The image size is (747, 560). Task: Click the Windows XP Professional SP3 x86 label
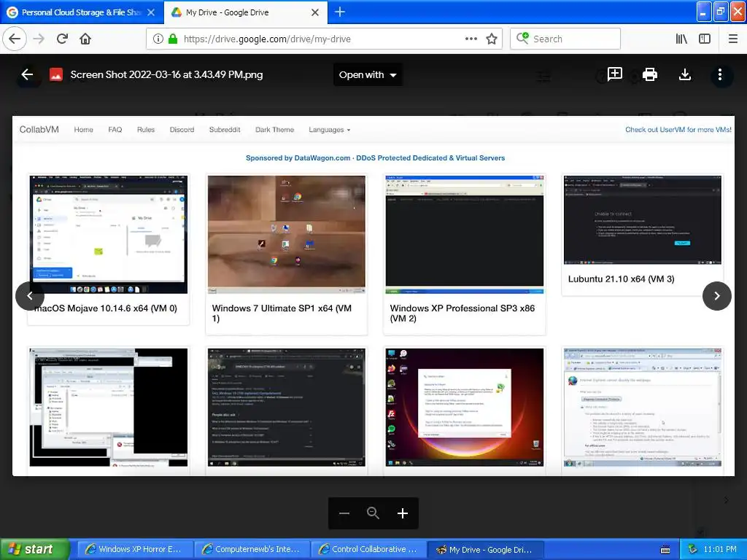[x=462, y=314]
